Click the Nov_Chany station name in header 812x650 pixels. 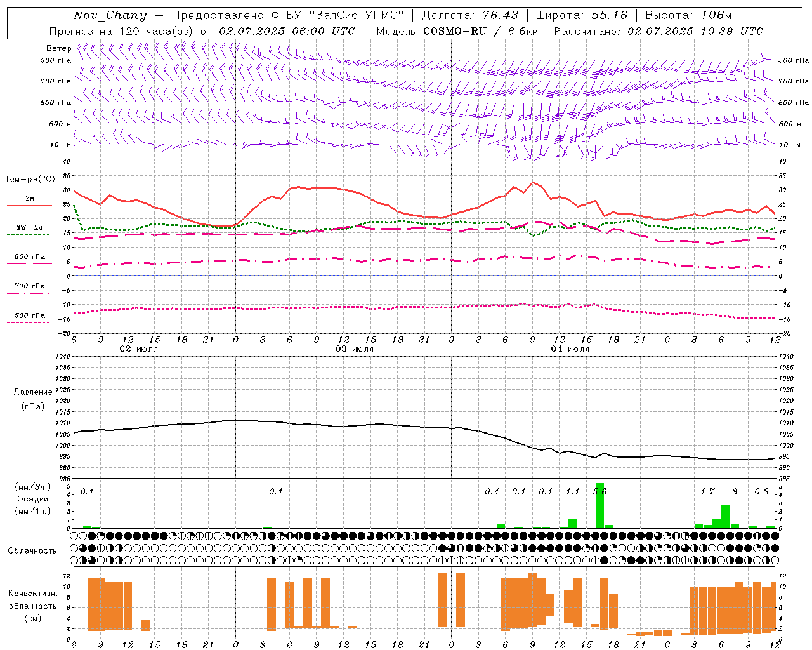(110, 15)
